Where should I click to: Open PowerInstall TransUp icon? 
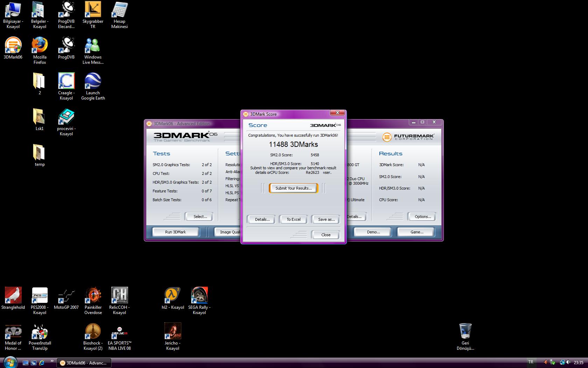click(x=40, y=336)
